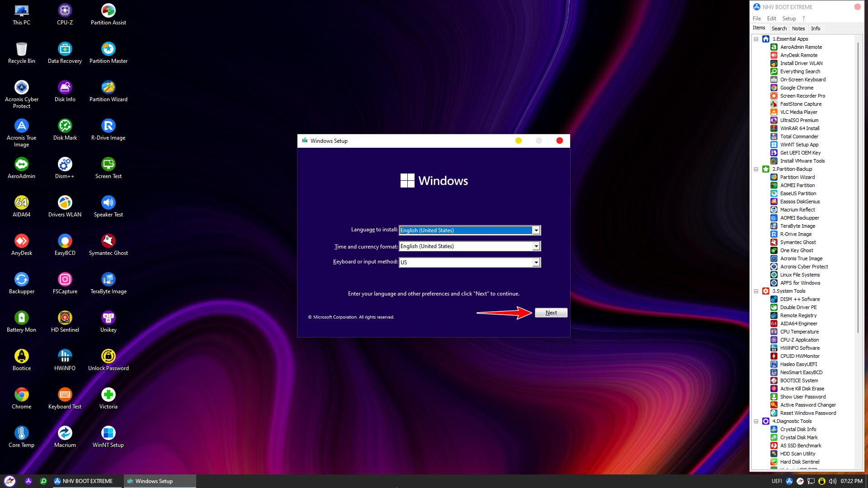Collapse the 3.System Tools tree group

click(x=756, y=291)
